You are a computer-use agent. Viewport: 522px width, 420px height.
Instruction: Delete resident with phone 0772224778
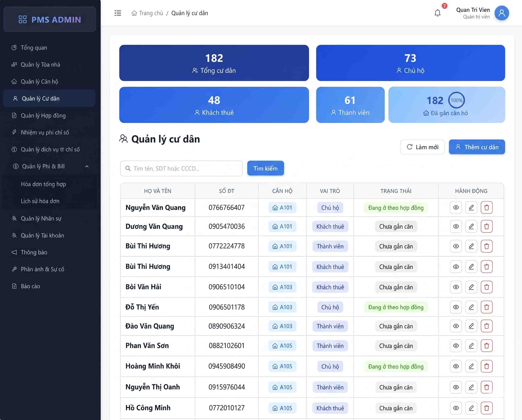pyautogui.click(x=486, y=246)
